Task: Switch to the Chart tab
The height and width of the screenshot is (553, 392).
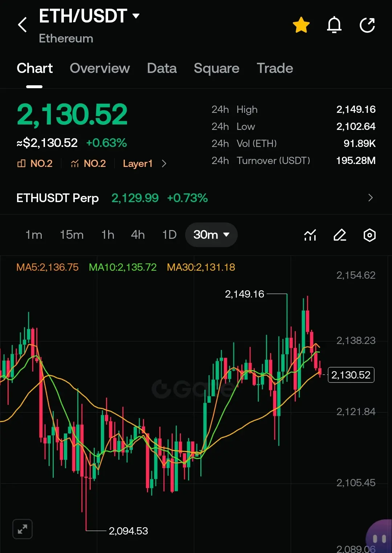Action: pos(34,68)
